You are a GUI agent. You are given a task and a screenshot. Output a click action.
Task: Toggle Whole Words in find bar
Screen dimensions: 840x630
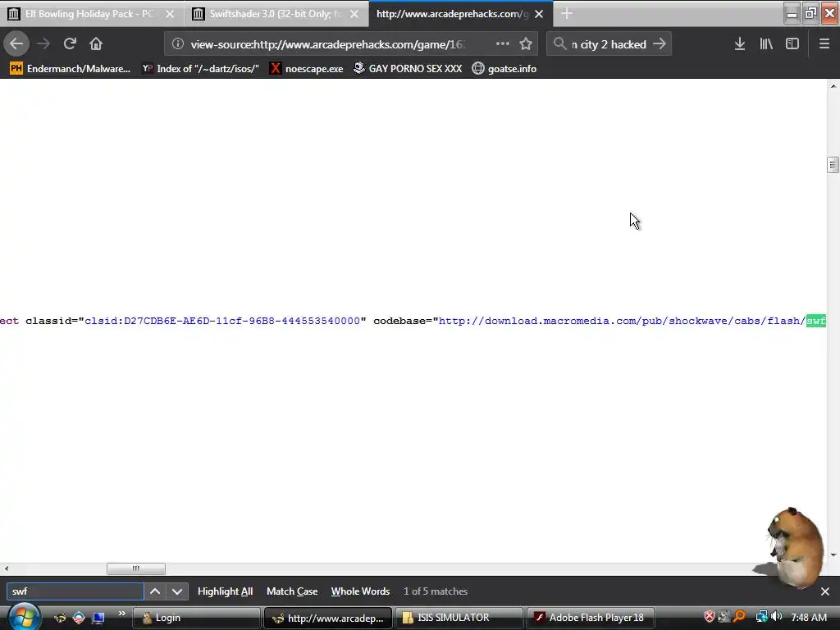pyautogui.click(x=360, y=591)
